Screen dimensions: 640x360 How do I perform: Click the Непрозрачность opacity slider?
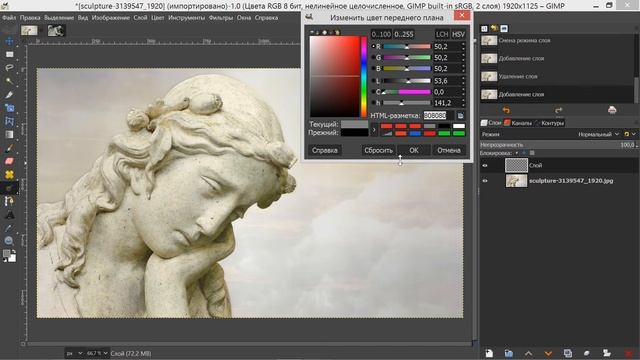click(558, 144)
